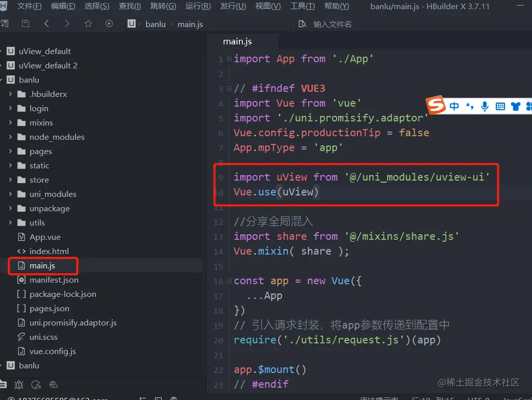Expand the uni_modules folder

10,194
